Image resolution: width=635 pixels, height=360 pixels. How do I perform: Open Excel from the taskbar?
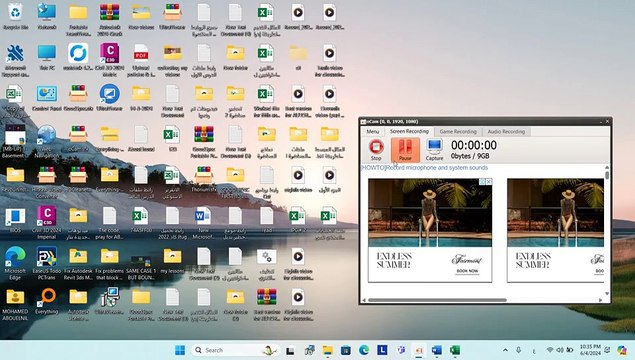[455, 350]
